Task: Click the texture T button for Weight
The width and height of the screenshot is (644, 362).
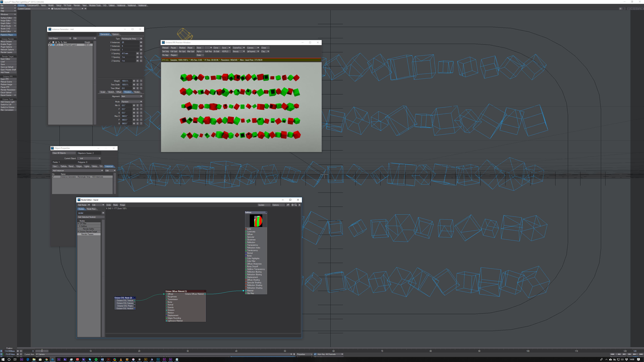Action: tap(141, 81)
